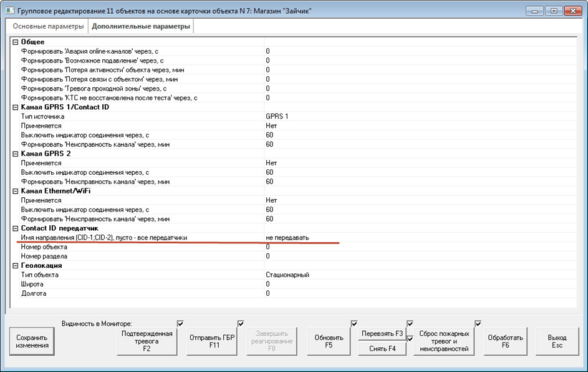This screenshot has height=372, width=588.
Task: Select Широта row label
Action: [32, 284]
